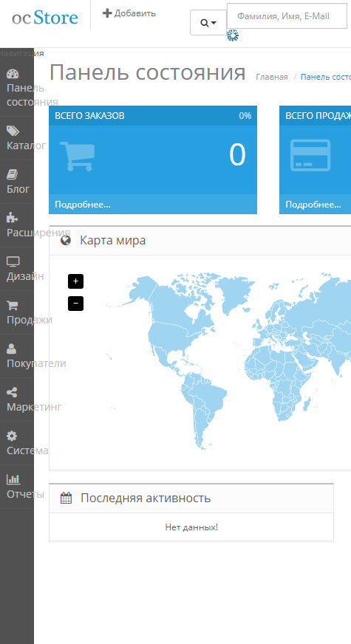Viewport: 351px width, 644px height.
Task: Click the ocStore logo
Action: [x=45, y=17]
